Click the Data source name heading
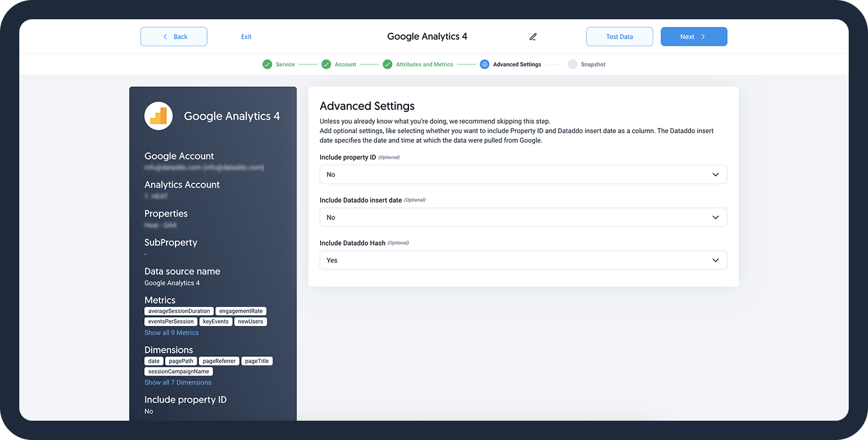 coord(183,271)
